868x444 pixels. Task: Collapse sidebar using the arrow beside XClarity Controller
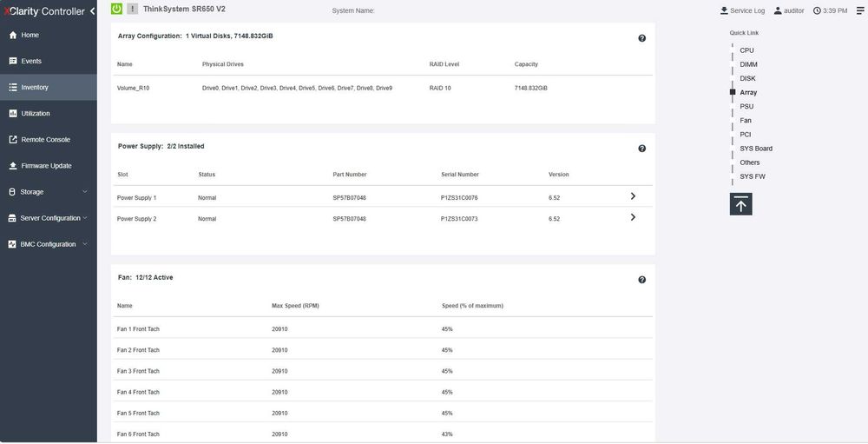pos(93,10)
